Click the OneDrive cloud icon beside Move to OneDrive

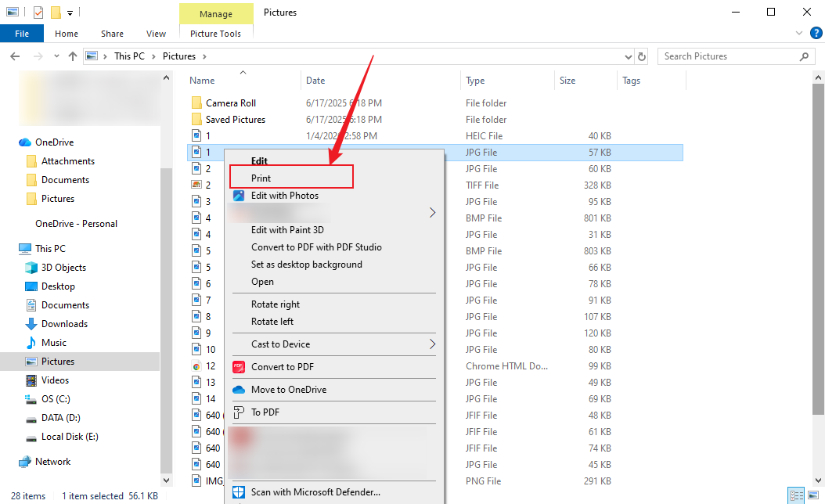tap(238, 389)
